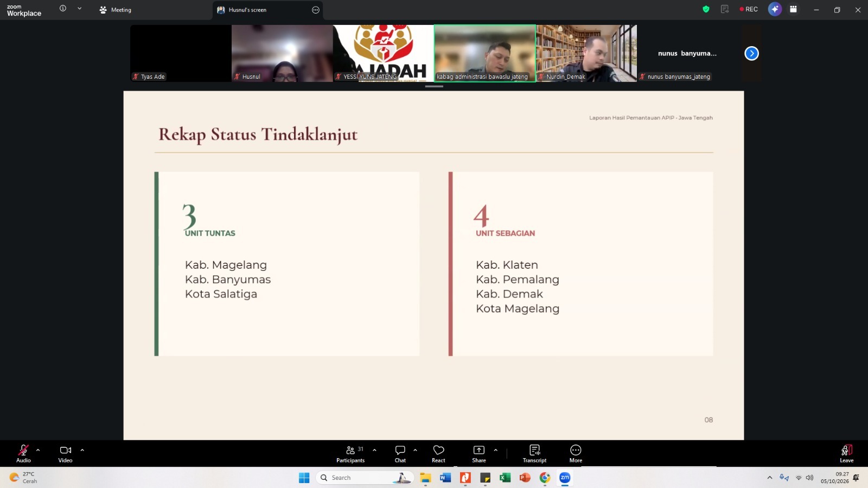Select the nunus banyumas_jateng tile
The height and width of the screenshot is (488, 868).
pyautogui.click(x=688, y=53)
